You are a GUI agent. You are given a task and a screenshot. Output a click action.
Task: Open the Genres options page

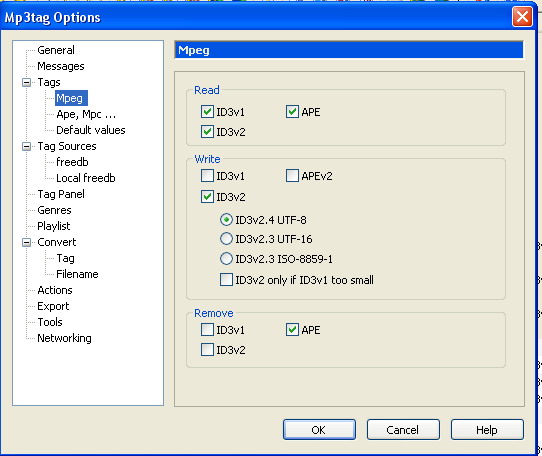pyautogui.click(x=54, y=210)
